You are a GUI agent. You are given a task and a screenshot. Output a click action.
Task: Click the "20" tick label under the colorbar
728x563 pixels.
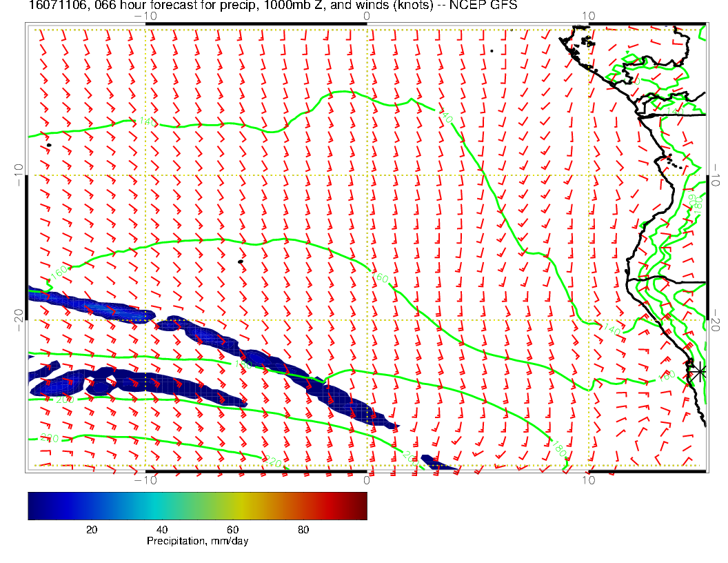91,529
